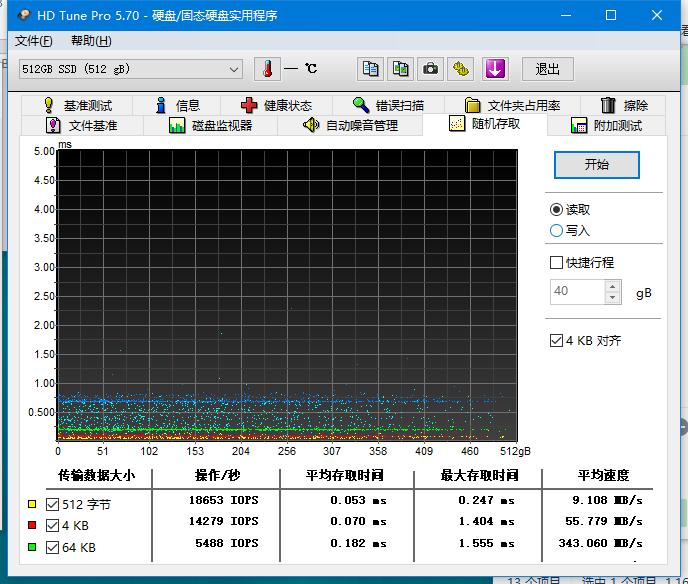Screen dimensions: 688x584
Task: Click the 最大存取时间 column header
Action: 480,475
